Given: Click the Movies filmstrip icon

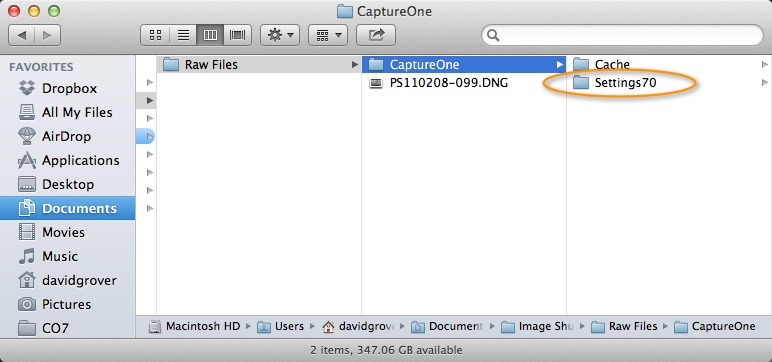Looking at the screenshot, I should click(x=27, y=232).
